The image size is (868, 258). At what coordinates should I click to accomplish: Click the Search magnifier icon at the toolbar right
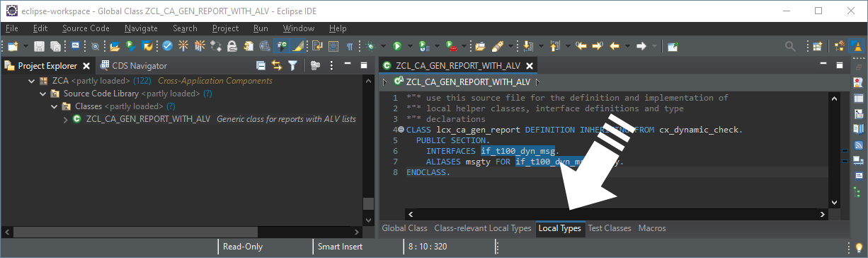[x=790, y=46]
